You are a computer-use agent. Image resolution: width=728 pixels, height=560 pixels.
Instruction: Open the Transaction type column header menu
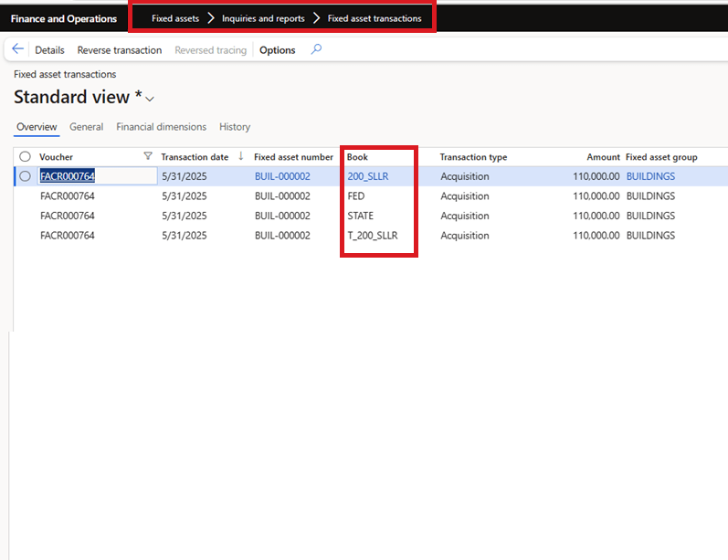coord(473,157)
